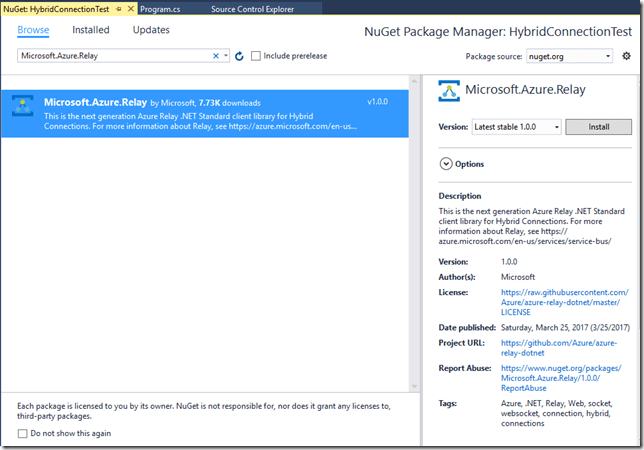Switch to the Updates tab
This screenshot has height=450, width=644.
[x=151, y=30]
